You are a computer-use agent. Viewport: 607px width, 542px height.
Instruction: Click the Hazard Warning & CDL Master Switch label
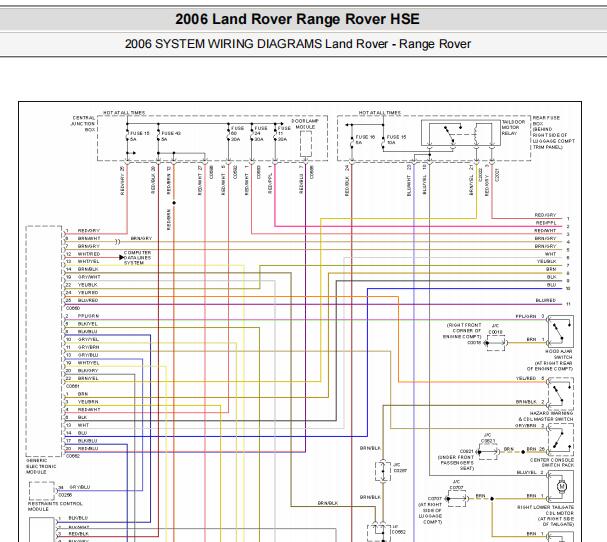[x=546, y=416]
